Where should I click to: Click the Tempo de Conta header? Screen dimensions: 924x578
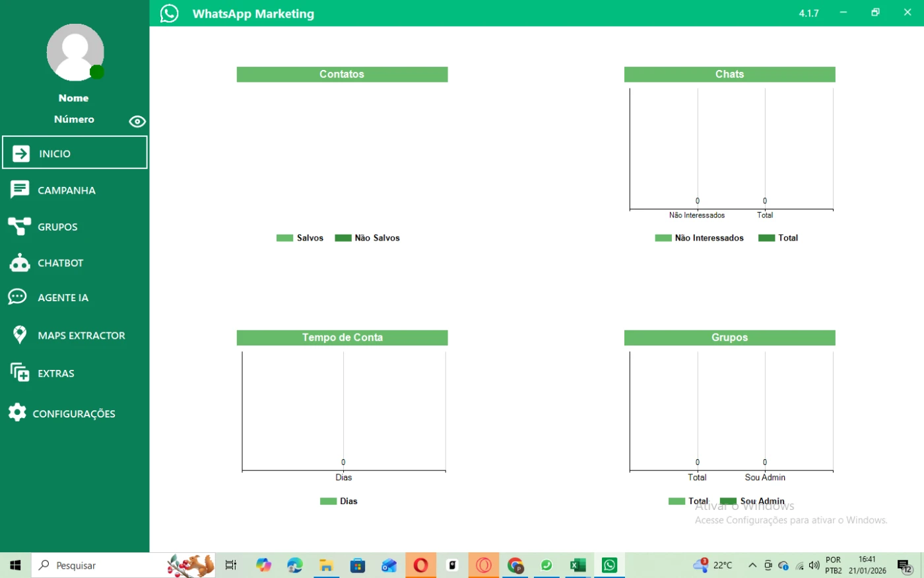coord(342,338)
